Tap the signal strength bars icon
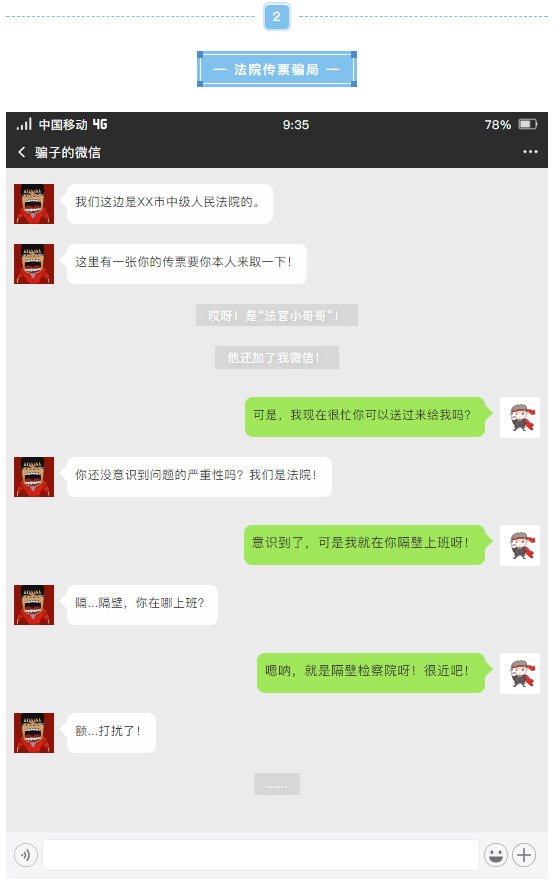Image resolution: width=554 pixels, height=888 pixels. [24, 124]
